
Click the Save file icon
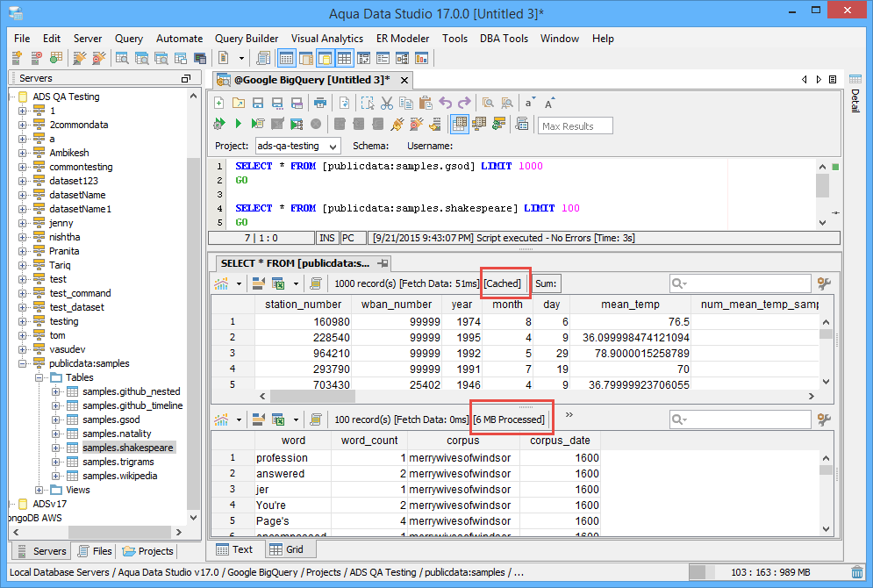click(x=258, y=103)
